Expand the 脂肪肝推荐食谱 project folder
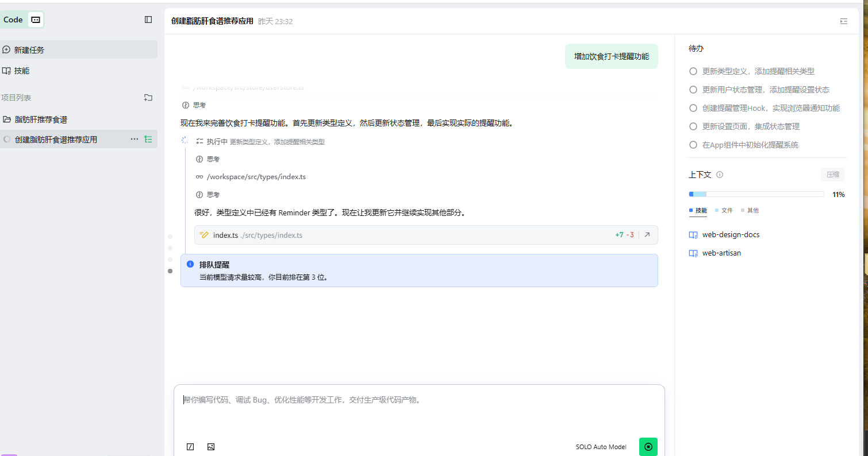The width and height of the screenshot is (868, 456). coord(40,119)
